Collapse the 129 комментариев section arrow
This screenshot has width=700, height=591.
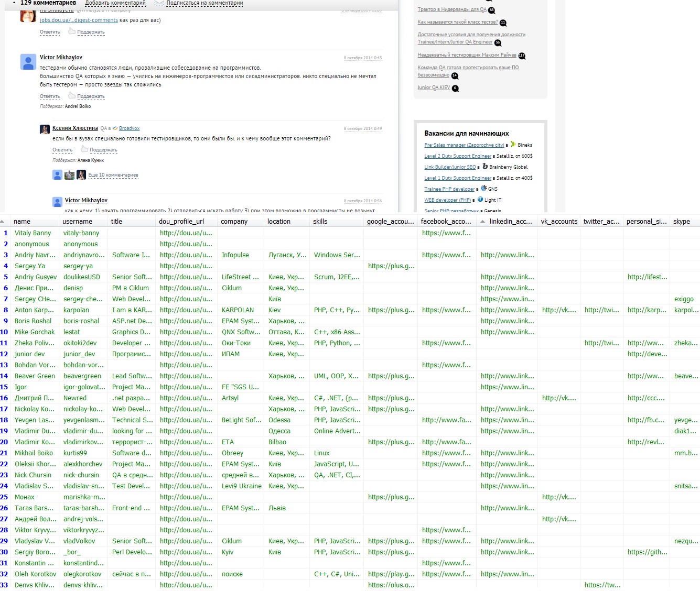pyautogui.click(x=14, y=3)
